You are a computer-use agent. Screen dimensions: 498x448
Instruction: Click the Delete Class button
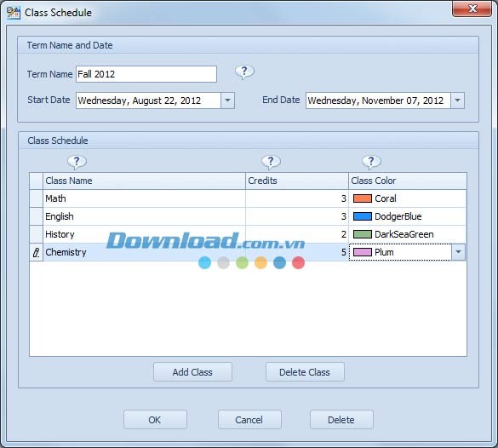305,372
